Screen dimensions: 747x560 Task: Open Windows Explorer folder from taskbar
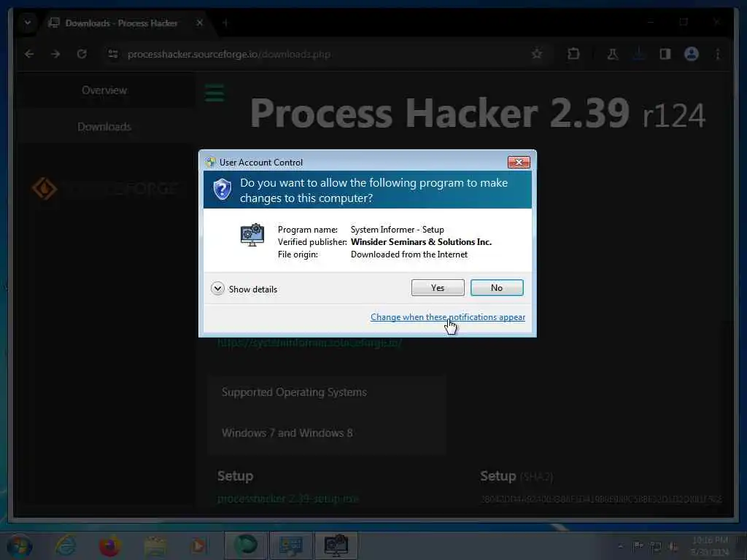click(x=155, y=545)
